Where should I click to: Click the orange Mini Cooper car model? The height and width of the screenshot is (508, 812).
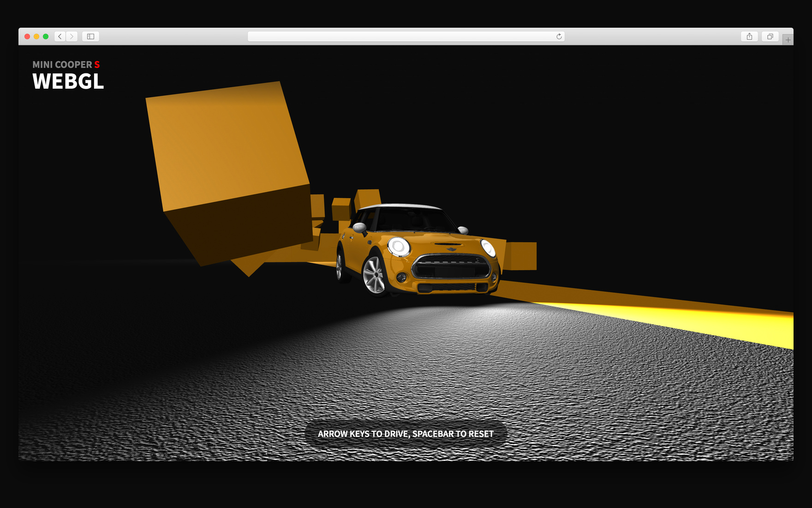(x=418, y=249)
